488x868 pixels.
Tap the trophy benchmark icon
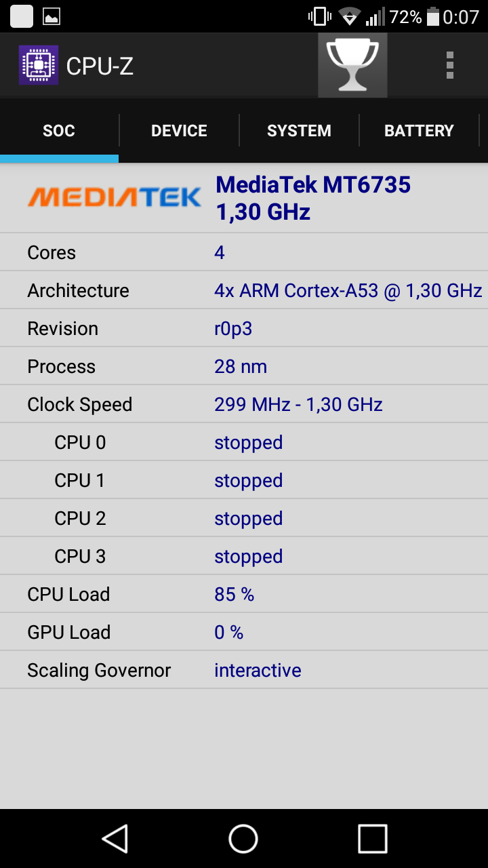point(352,65)
